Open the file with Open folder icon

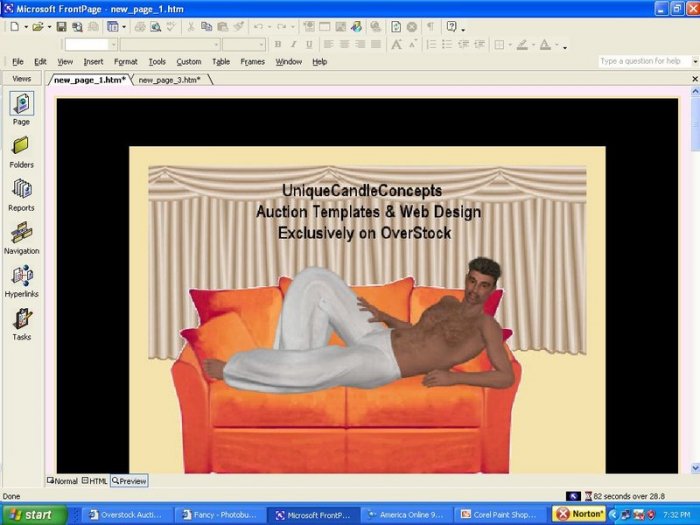[38, 27]
